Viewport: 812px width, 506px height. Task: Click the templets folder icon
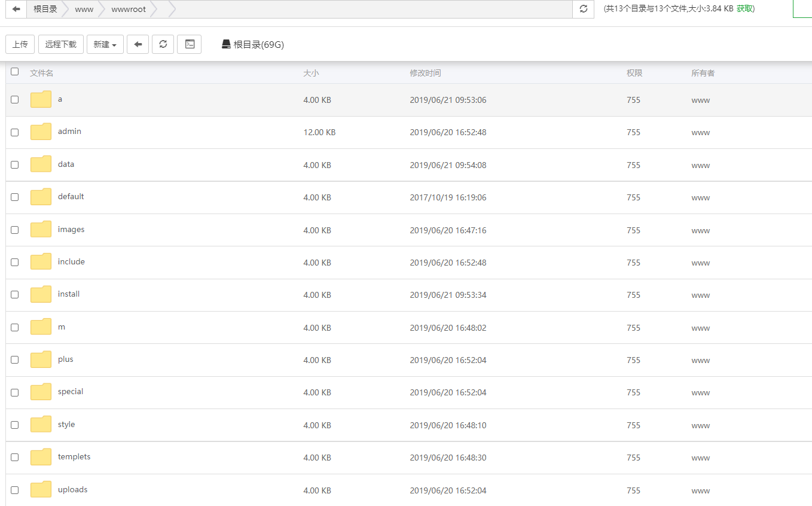point(41,457)
